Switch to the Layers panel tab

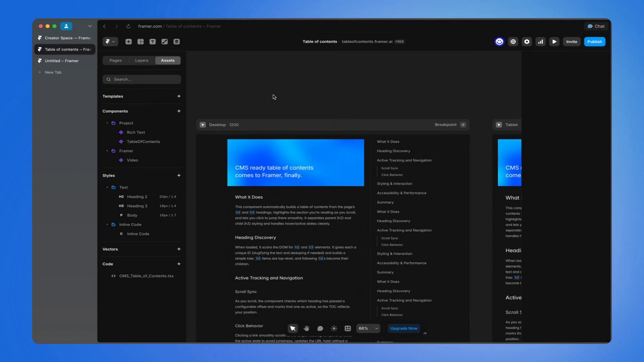tap(141, 60)
